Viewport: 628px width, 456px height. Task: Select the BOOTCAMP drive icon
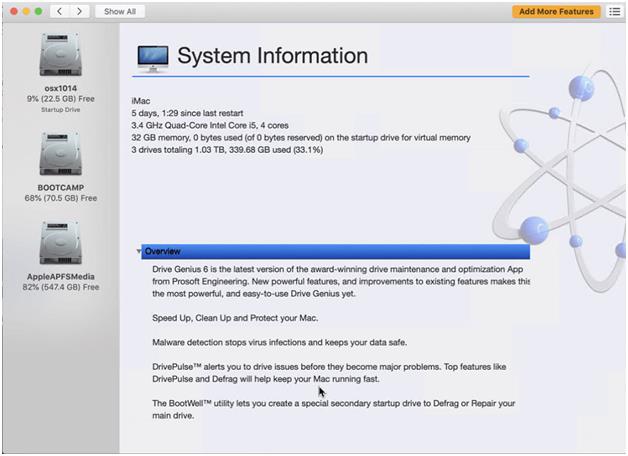click(x=60, y=154)
